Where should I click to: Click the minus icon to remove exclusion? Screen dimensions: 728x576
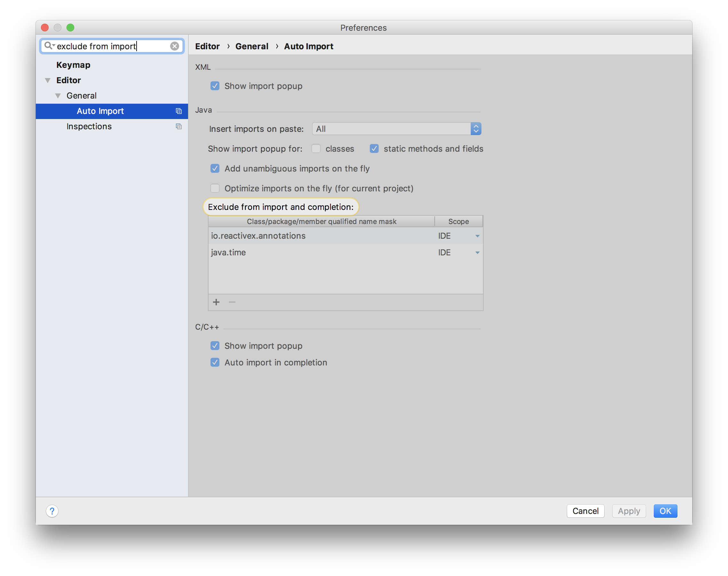232,302
